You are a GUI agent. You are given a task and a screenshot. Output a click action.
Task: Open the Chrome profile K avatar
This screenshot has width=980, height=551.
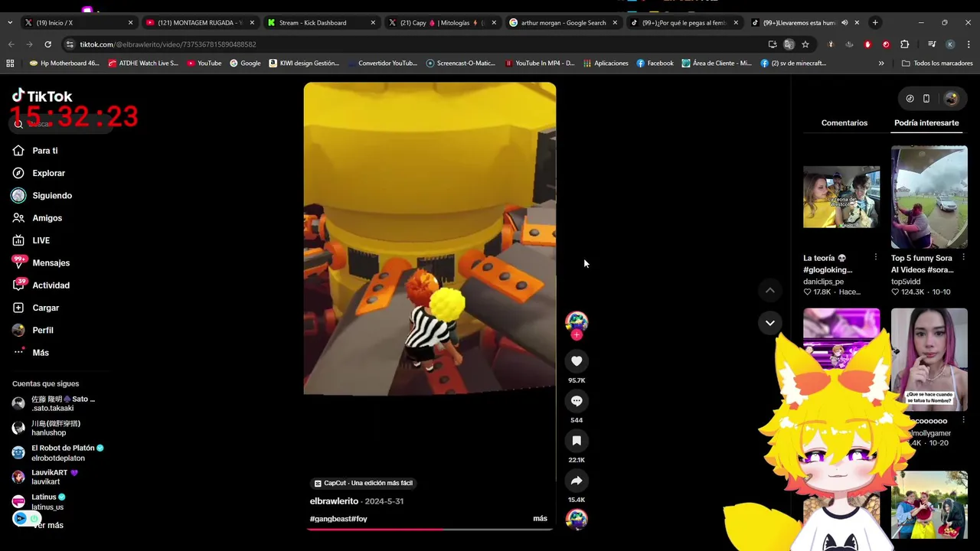click(950, 44)
